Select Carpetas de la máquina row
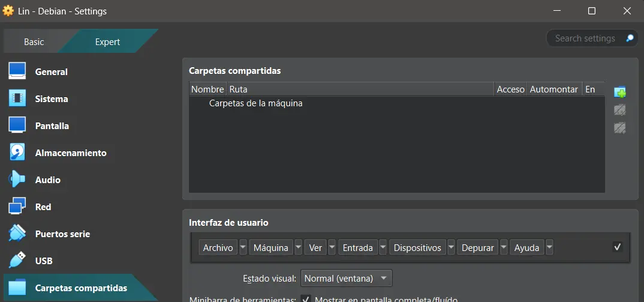644x302 pixels. tap(397, 103)
